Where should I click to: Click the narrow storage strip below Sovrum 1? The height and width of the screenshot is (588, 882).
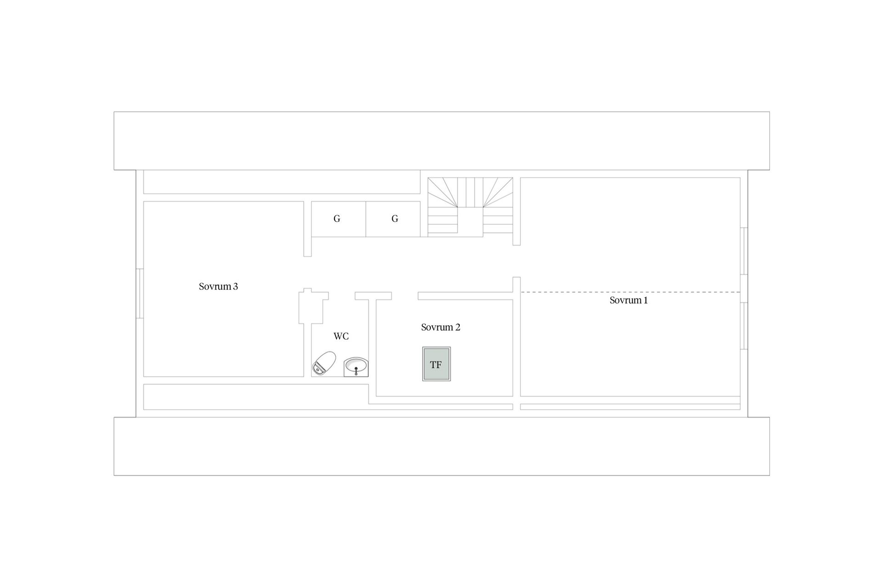tap(630, 407)
